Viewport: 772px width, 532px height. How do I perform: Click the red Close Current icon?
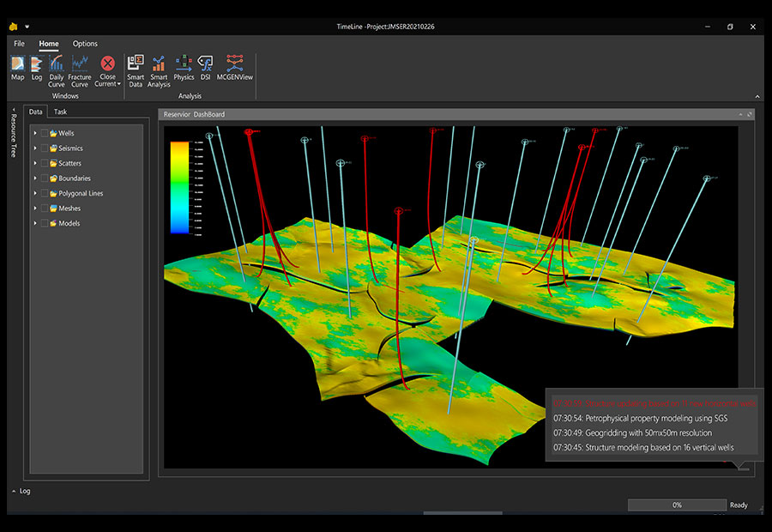(107, 63)
